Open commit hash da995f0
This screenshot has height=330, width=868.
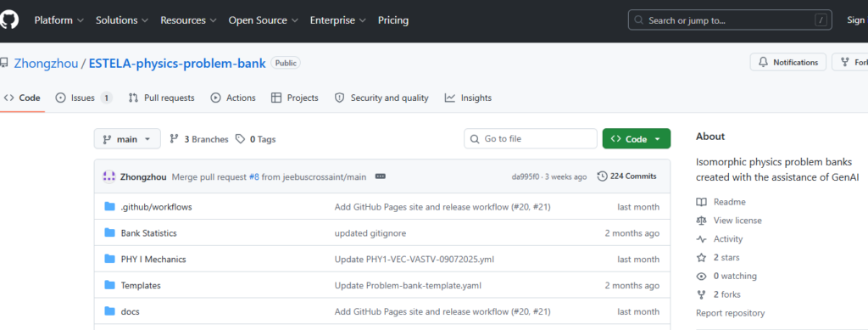tap(526, 176)
